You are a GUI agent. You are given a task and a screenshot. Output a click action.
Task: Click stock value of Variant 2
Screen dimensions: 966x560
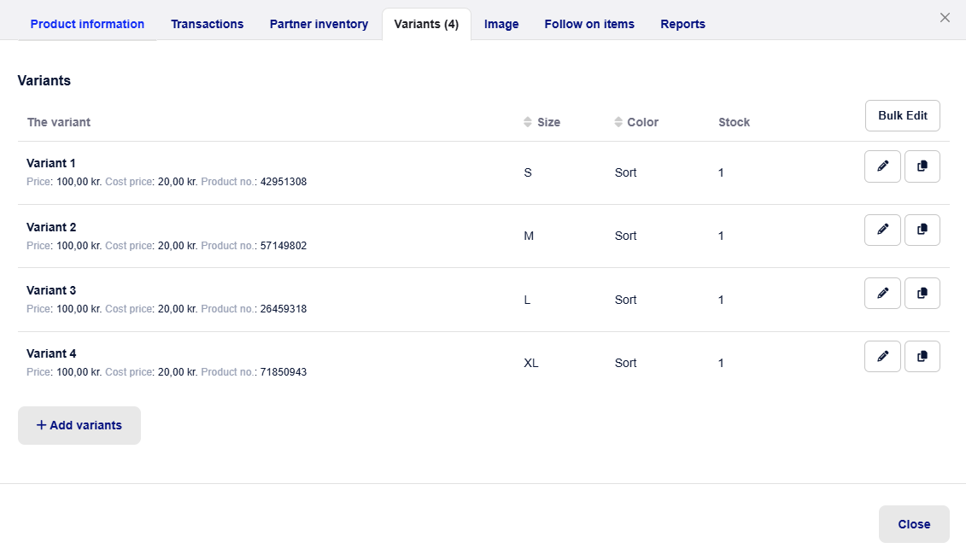pos(721,236)
